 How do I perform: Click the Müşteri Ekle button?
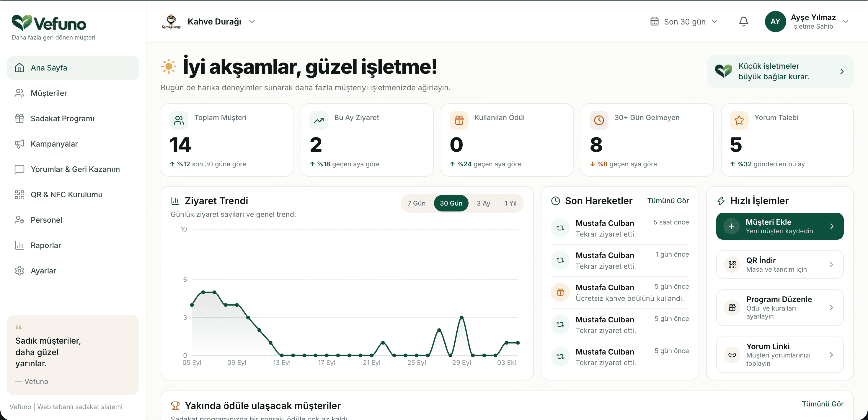click(x=780, y=226)
